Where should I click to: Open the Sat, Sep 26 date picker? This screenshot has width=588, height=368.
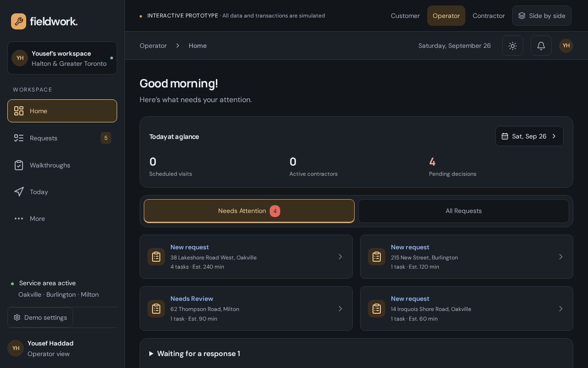point(529,136)
